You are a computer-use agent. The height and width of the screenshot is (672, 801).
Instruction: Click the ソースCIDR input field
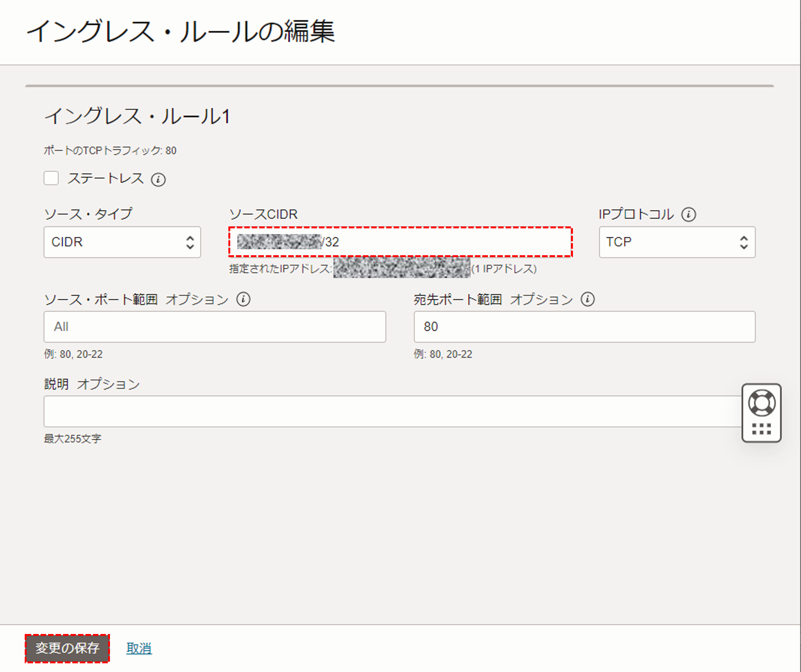[439, 242]
